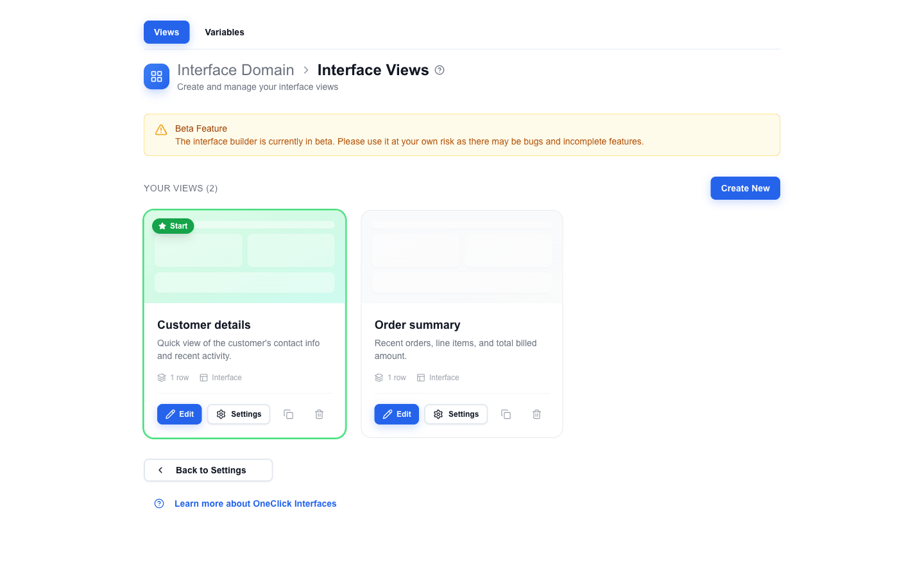This screenshot has height=578, width=924.
Task: Click the Your Views (2) heading
Action: tap(181, 188)
